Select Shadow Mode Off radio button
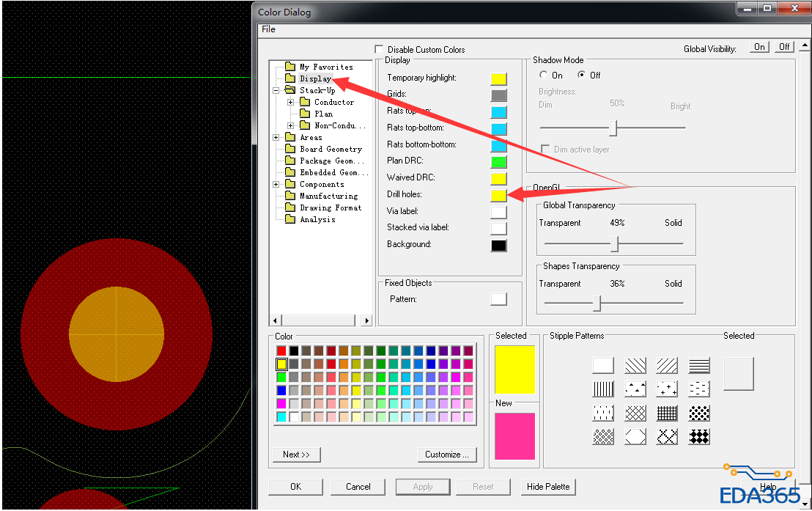 click(x=582, y=75)
